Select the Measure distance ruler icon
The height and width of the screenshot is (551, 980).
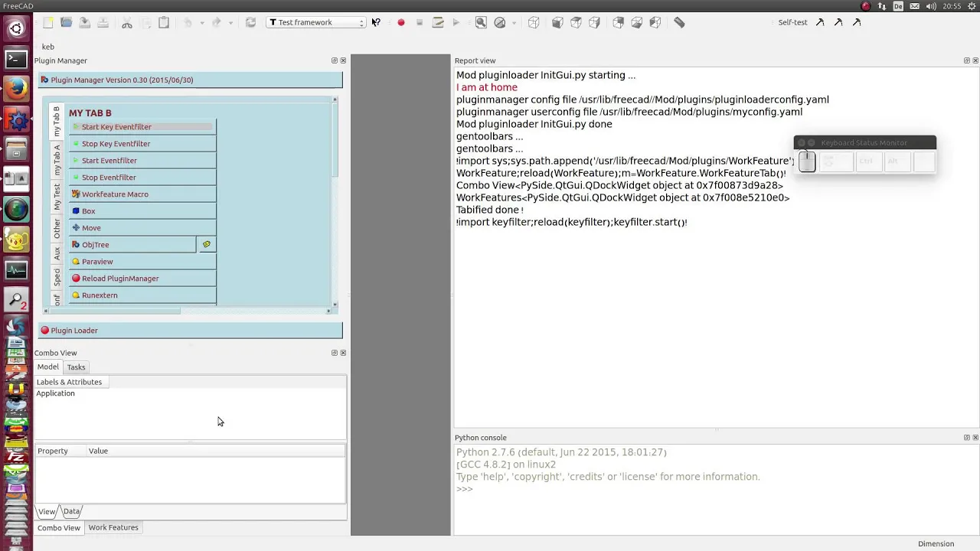pyautogui.click(x=679, y=22)
